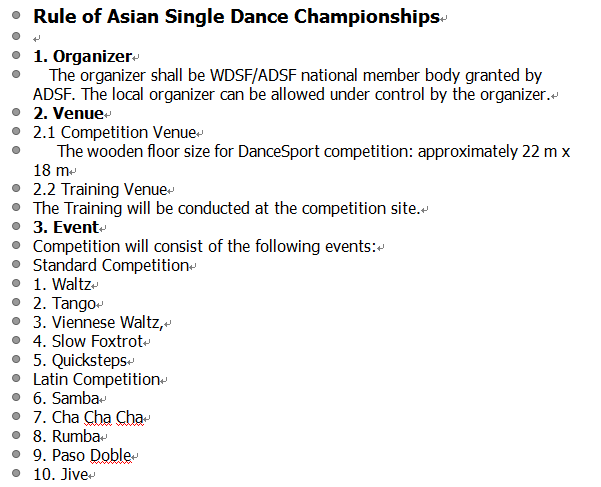Click on '4. Slow Foxtrot' text
The height and width of the screenshot is (487, 601).
pos(88,342)
